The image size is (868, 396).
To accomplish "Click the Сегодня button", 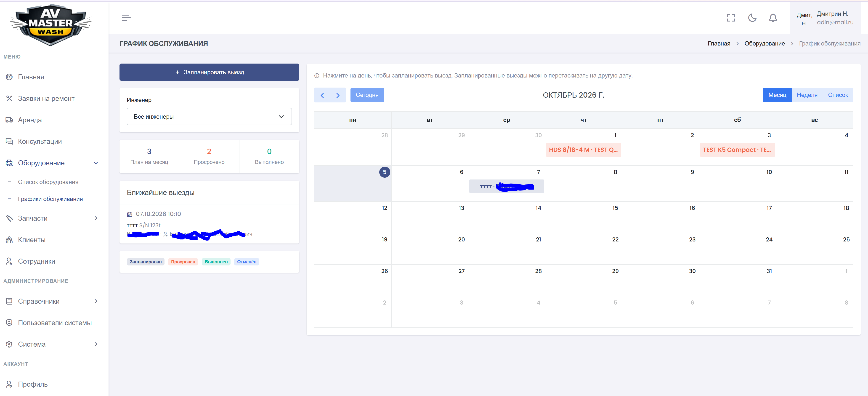I will pos(367,95).
